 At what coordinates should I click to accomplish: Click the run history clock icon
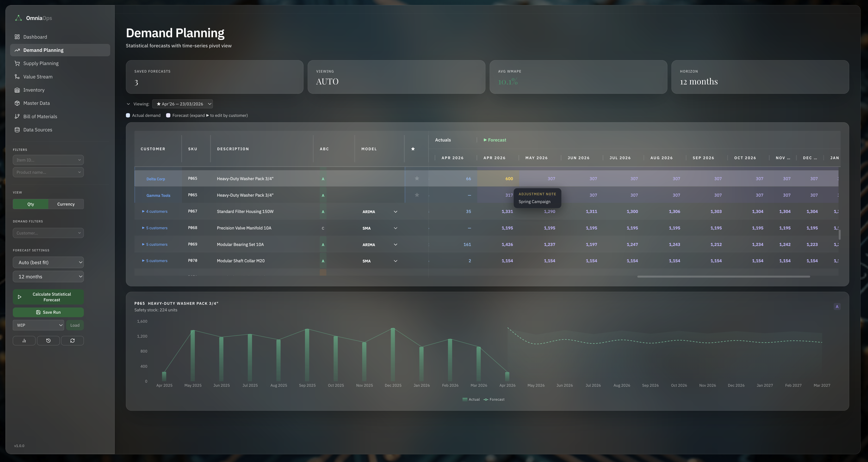tap(48, 341)
